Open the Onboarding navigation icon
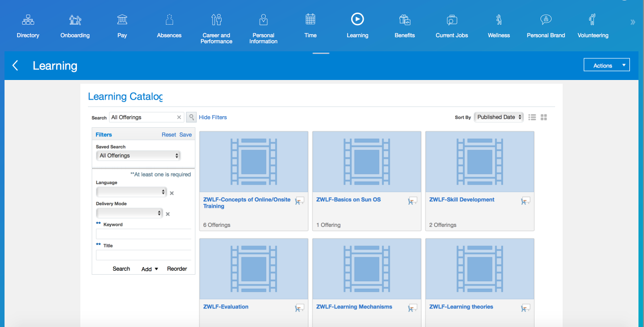Screen dimensions: 644x327 coord(75,20)
